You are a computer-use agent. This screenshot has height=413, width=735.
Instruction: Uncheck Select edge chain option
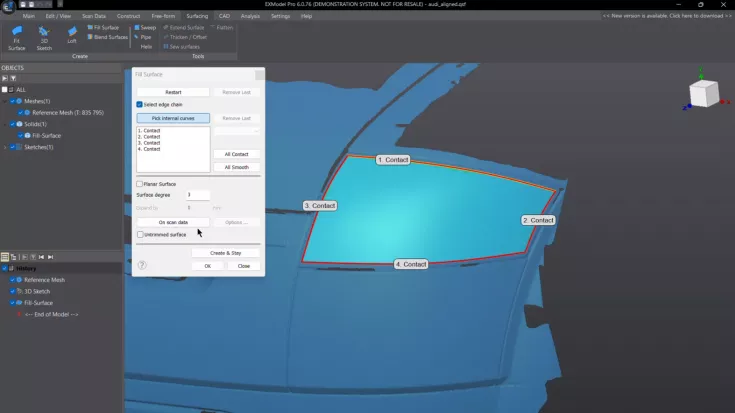(140, 104)
